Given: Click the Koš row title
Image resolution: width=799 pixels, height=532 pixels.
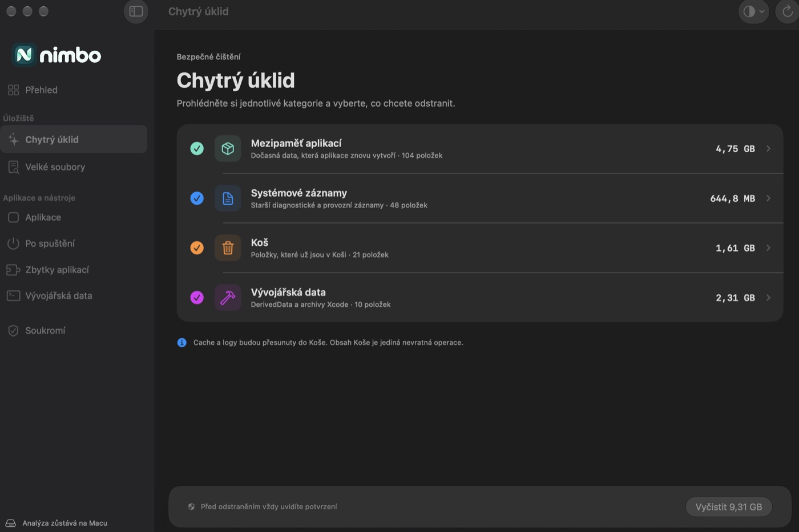Looking at the screenshot, I should (x=260, y=242).
